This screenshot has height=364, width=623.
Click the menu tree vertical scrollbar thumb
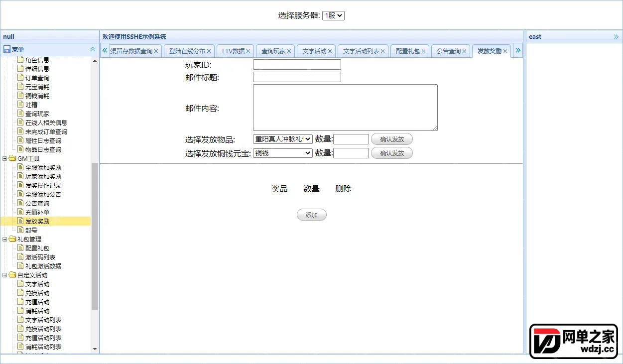tap(95, 237)
